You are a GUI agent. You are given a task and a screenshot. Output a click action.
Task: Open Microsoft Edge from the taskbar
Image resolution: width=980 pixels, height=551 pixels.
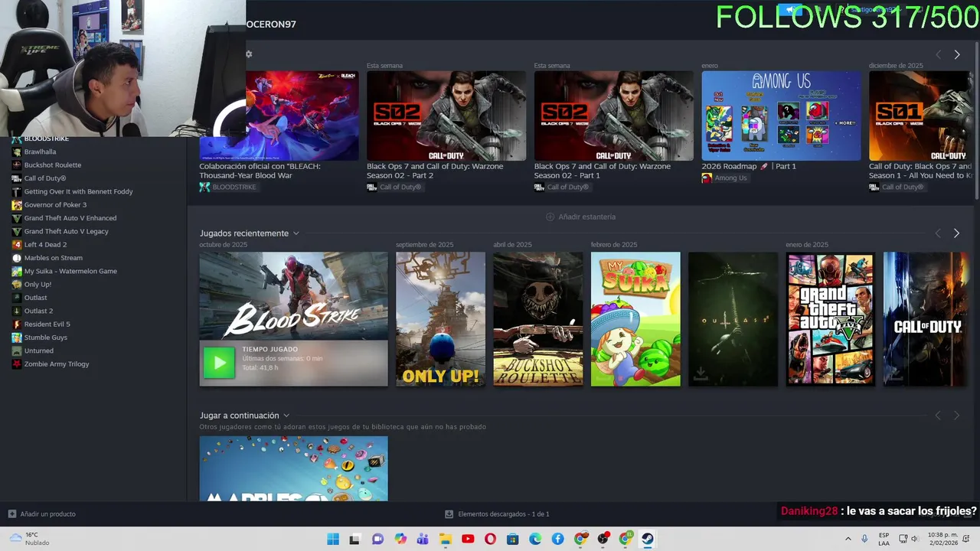535,539
